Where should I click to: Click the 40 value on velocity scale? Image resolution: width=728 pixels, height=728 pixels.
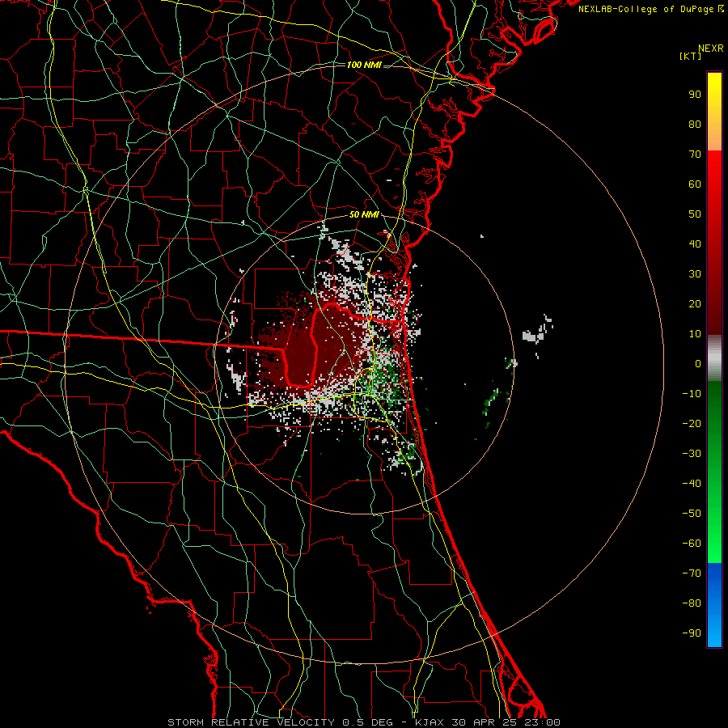(695, 244)
